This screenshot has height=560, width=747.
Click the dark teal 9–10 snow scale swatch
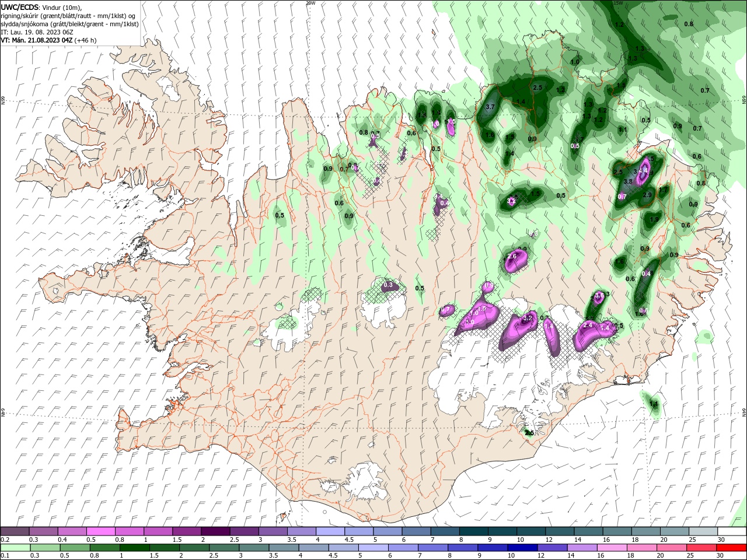pyautogui.click(x=502, y=531)
